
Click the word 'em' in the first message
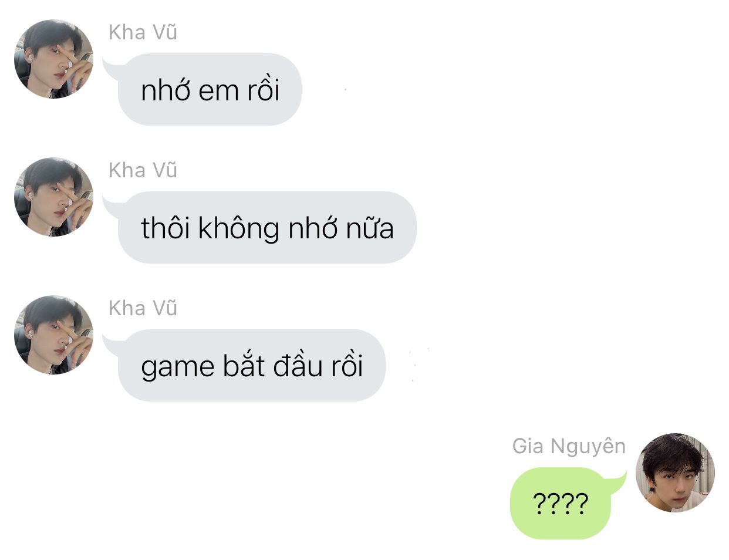tap(218, 91)
